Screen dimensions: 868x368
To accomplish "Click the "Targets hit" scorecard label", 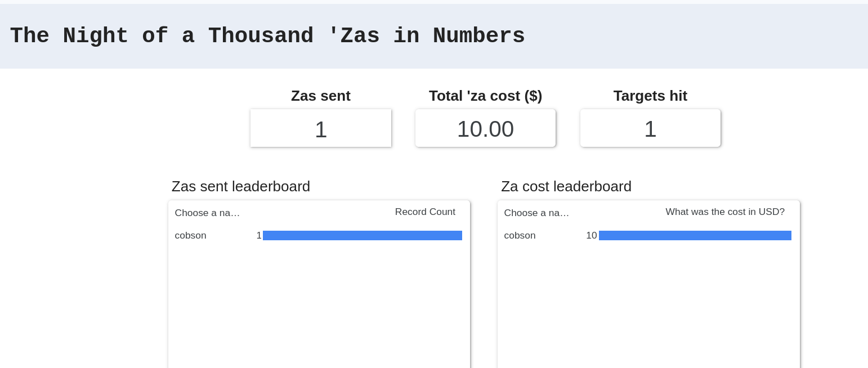I will coord(650,96).
